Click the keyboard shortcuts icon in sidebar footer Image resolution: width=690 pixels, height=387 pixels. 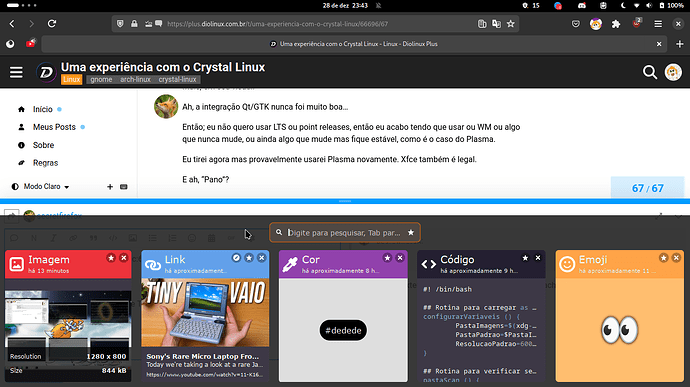click(x=124, y=187)
